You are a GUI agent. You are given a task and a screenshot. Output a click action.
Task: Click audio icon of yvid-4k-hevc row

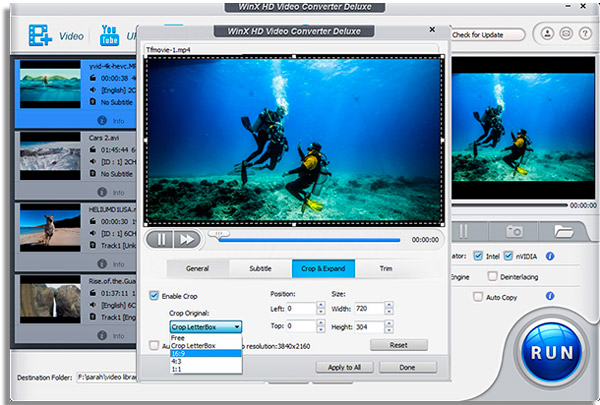click(x=93, y=90)
